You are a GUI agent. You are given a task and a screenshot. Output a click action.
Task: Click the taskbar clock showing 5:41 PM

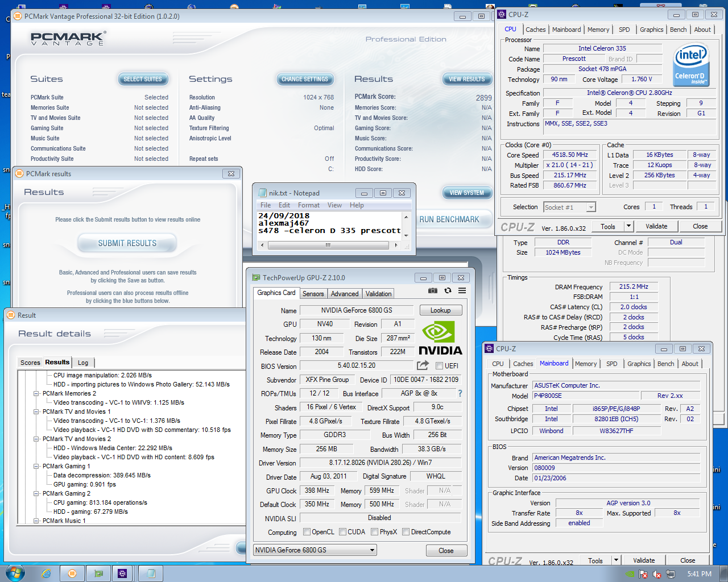699,574
